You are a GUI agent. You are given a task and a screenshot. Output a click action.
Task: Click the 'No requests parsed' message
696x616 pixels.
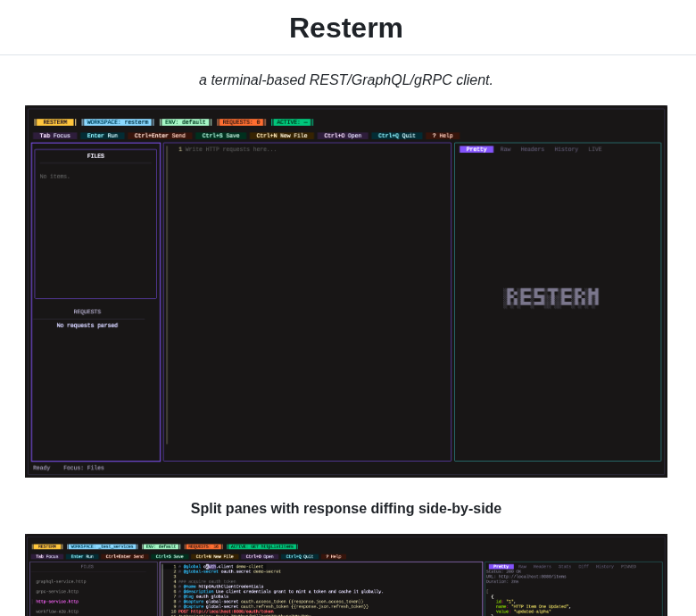pos(87,326)
